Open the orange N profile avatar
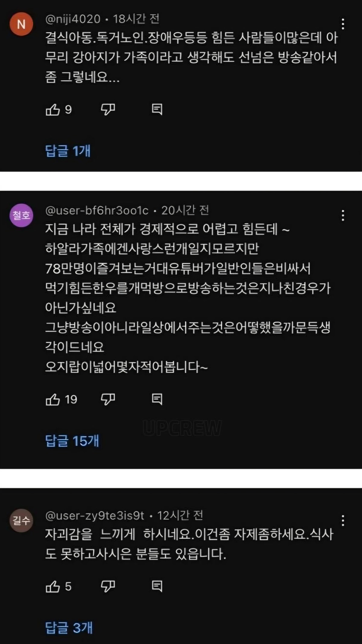Viewport: 362px width, 644px height. (21, 24)
